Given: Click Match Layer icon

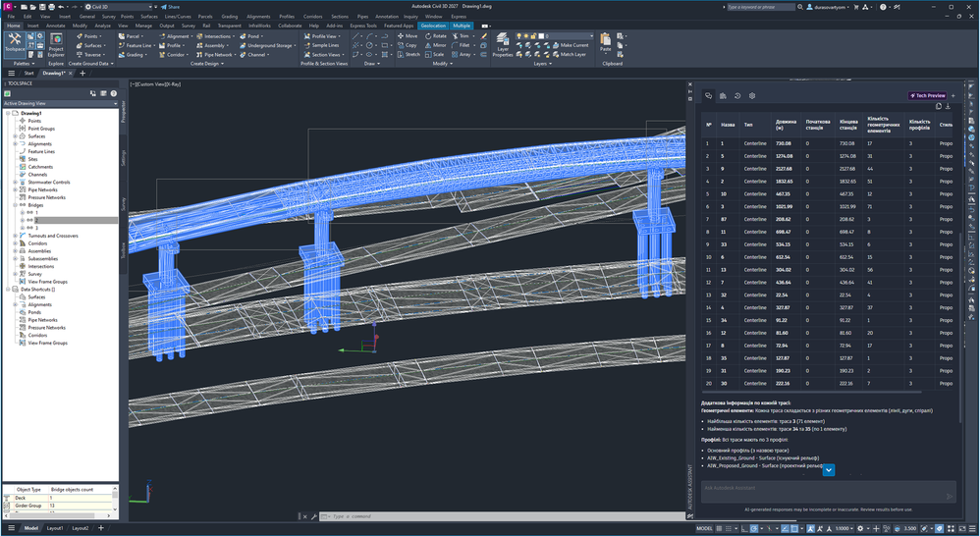Looking at the screenshot, I should (569, 54).
